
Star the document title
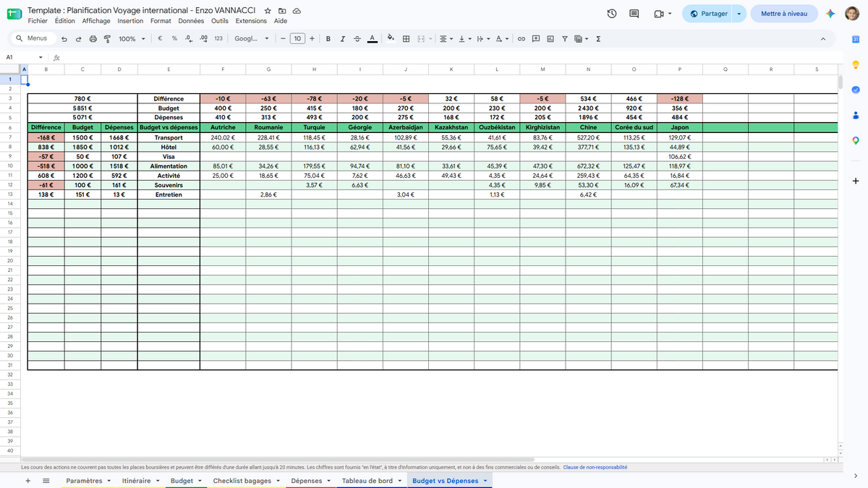click(268, 11)
